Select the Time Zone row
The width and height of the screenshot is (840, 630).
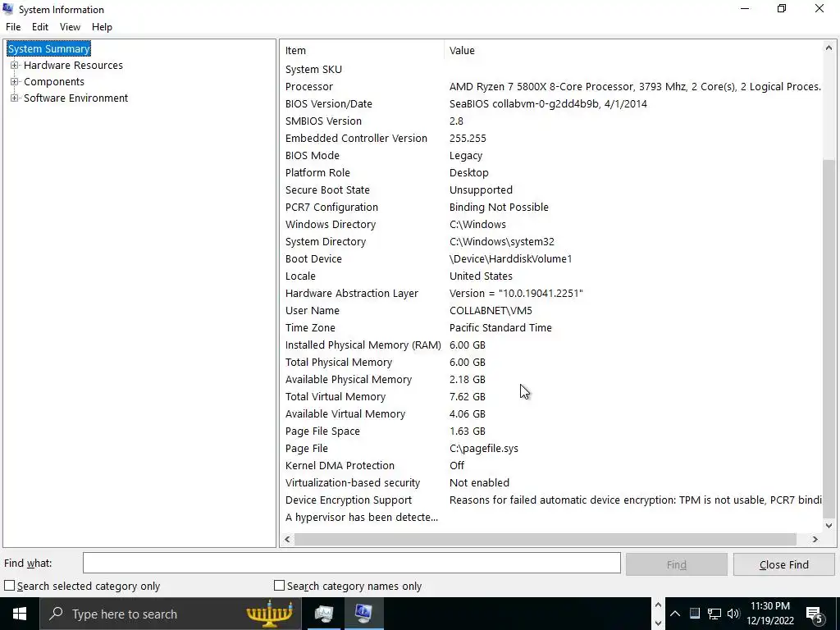point(551,328)
